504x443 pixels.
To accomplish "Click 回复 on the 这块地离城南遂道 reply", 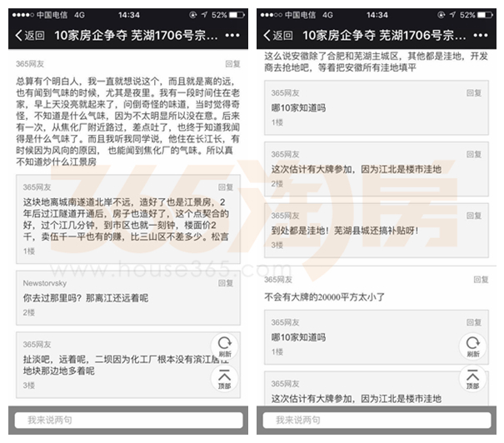I will coord(226,187).
